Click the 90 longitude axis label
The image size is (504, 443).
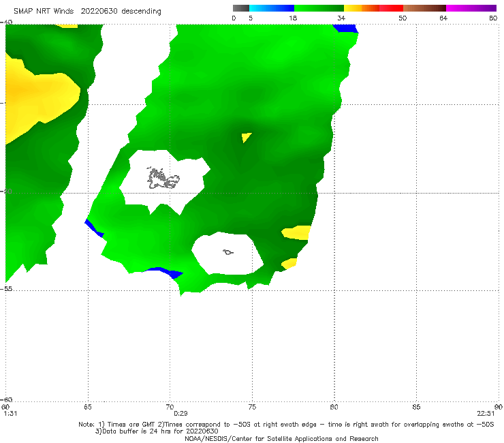coord(499,407)
